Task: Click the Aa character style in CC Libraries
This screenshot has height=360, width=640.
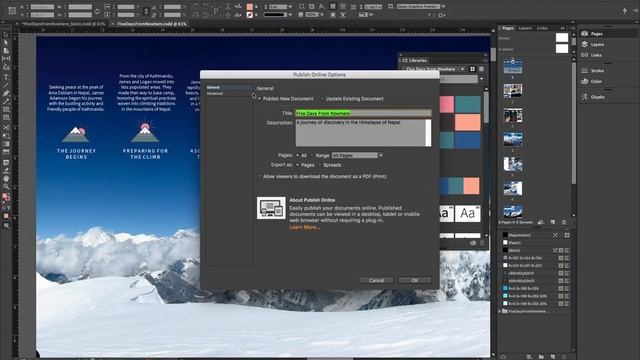Action: (x=467, y=213)
